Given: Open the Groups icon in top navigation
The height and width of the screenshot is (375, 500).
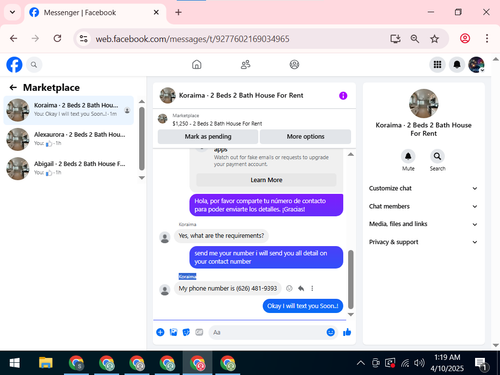Looking at the screenshot, I should (294, 64).
